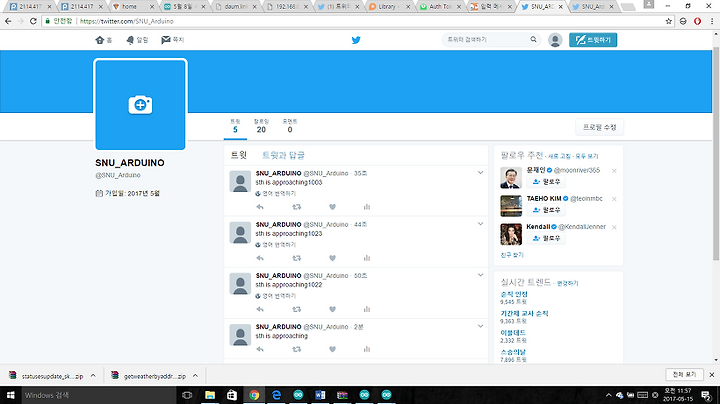720x404 pixels.
Task: Reply to the tweet approaching1003
Action: coord(260,207)
